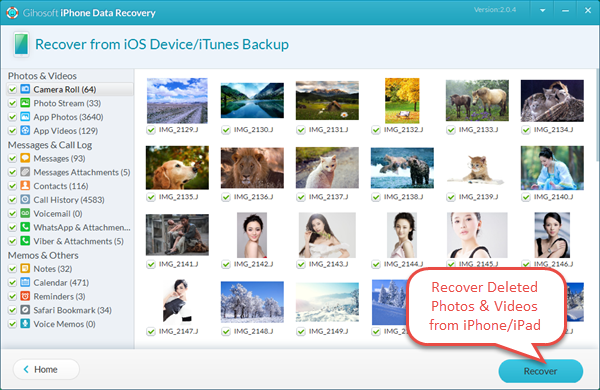The height and width of the screenshot is (390, 600).
Task: Click the phone device icon in header
Action: 21,44
